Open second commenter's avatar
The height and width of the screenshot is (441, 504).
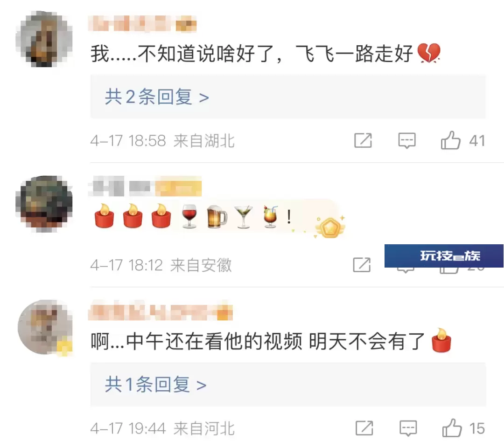pos(44,204)
